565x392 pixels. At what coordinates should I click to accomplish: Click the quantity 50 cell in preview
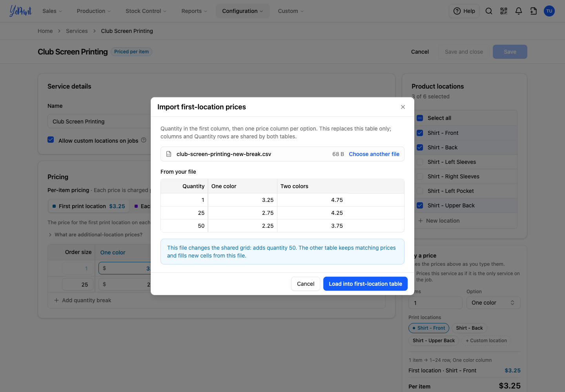point(184,226)
